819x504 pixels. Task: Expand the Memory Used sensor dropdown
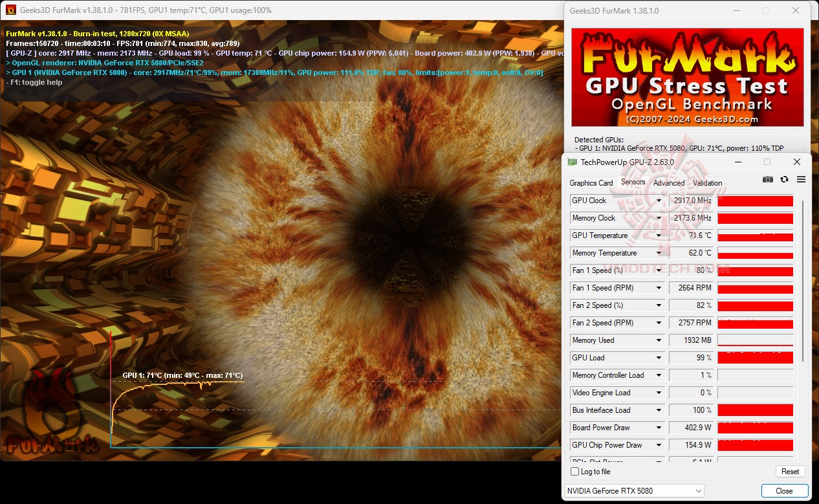(659, 340)
